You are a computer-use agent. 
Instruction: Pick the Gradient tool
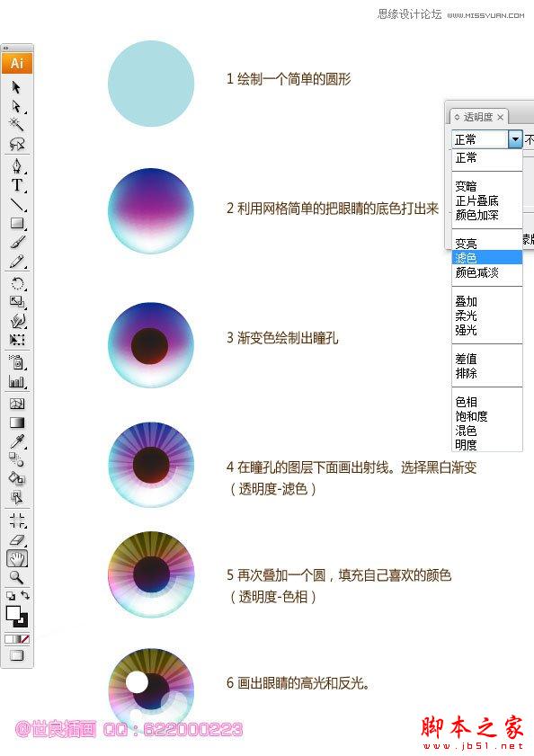(x=17, y=422)
